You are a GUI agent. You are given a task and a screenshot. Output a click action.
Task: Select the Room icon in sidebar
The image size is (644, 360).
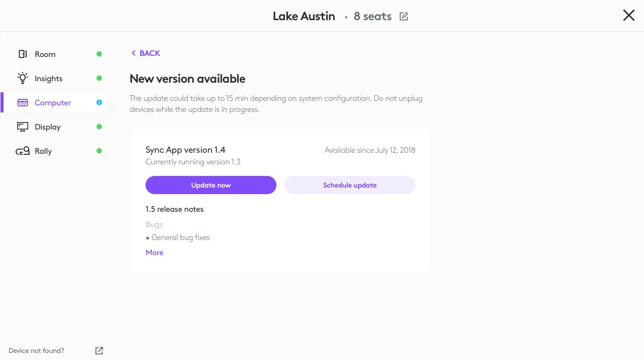(x=23, y=54)
